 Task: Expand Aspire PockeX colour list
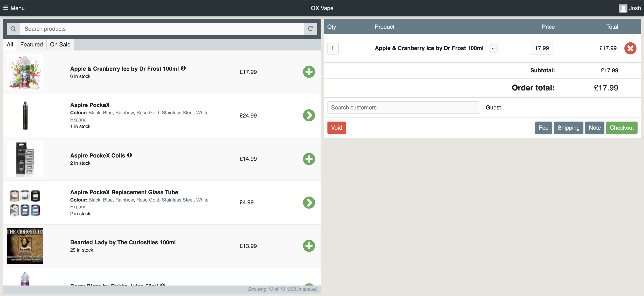78,120
